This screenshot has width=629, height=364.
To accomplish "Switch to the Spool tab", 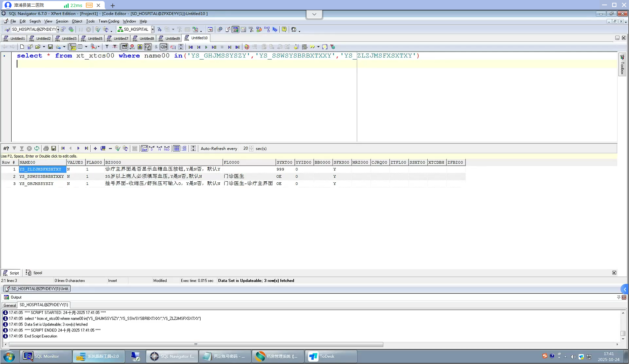I will click(34, 273).
